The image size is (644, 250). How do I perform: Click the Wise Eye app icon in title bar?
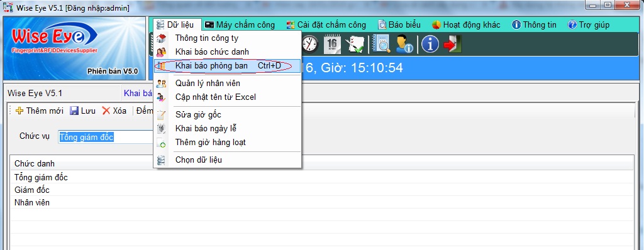(8, 8)
